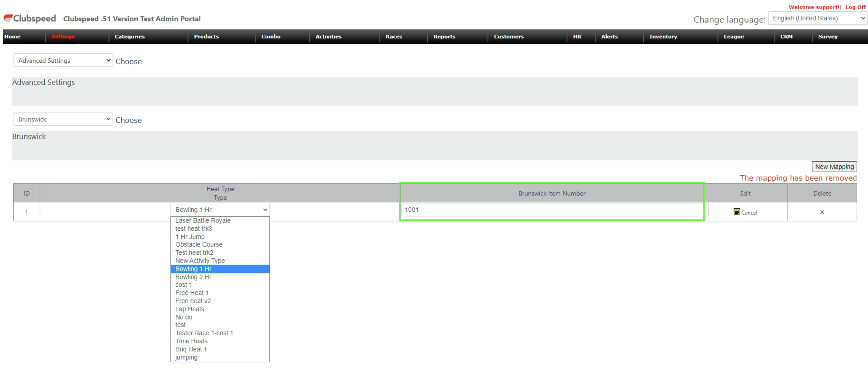Select Lap Heats option

point(220,309)
